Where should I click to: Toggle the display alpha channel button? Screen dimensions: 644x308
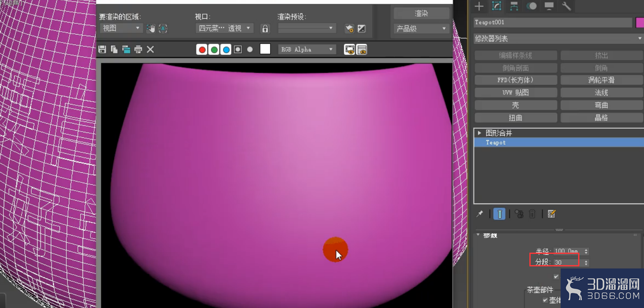tap(238, 50)
